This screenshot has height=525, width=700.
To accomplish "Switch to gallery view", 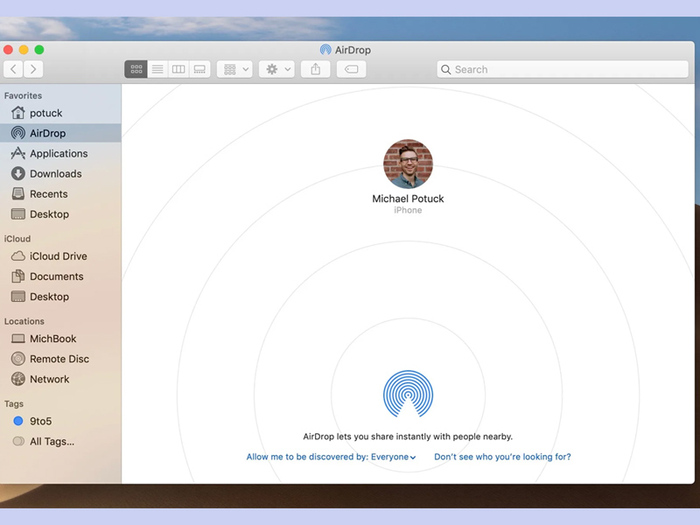I will pyautogui.click(x=200, y=69).
